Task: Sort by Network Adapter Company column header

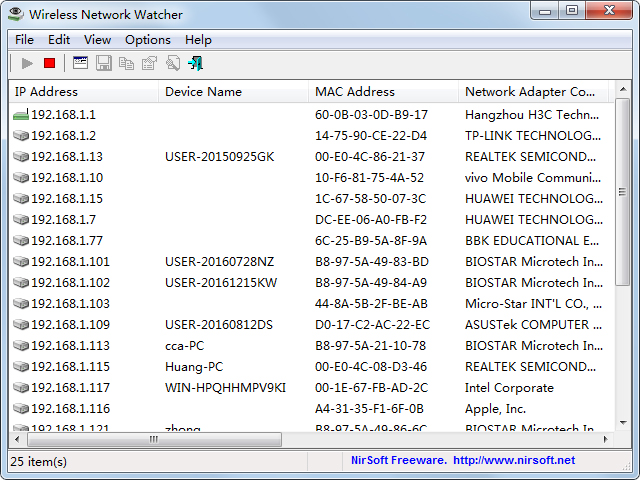Action: click(533, 91)
